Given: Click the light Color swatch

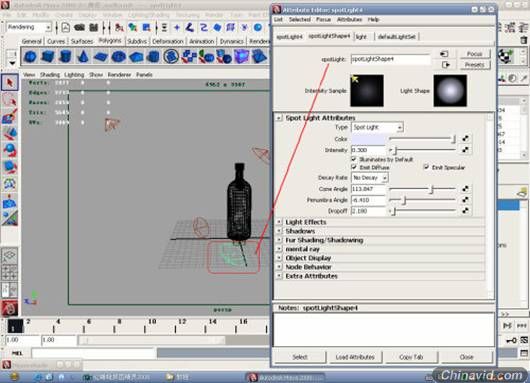Looking at the screenshot, I should [368, 139].
